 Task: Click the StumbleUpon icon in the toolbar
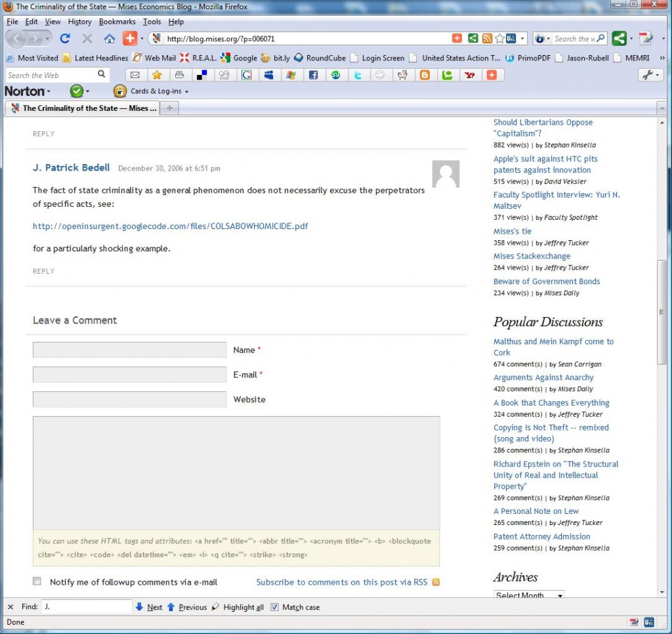335,75
